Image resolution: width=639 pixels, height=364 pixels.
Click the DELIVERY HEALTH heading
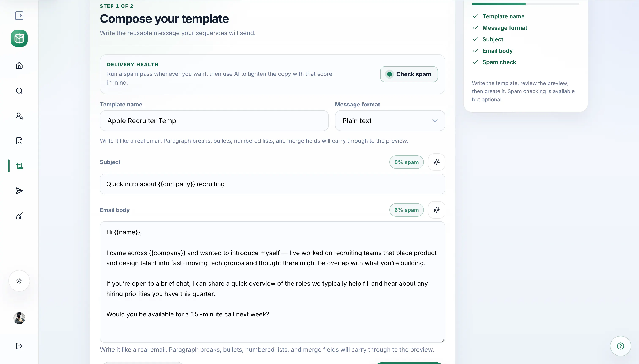point(133,64)
